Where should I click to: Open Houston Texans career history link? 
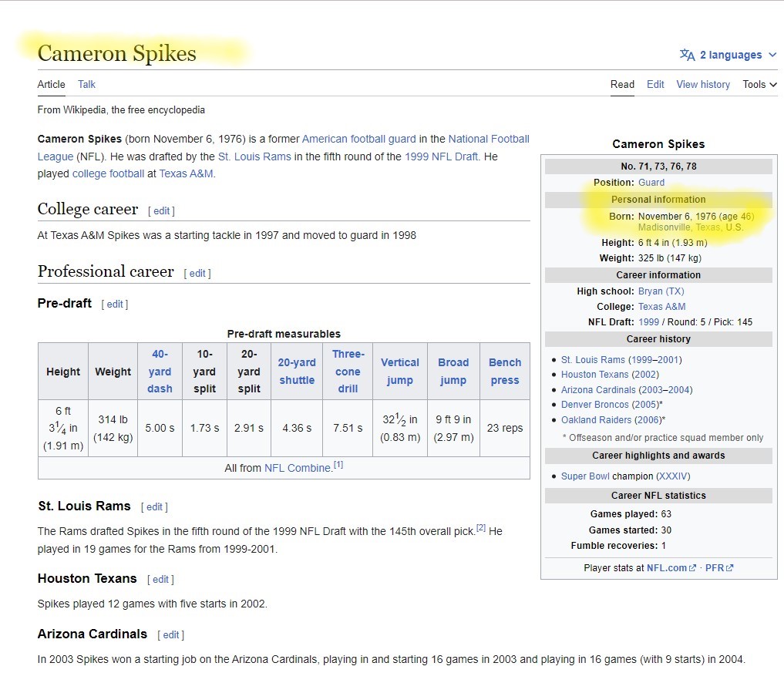594,375
